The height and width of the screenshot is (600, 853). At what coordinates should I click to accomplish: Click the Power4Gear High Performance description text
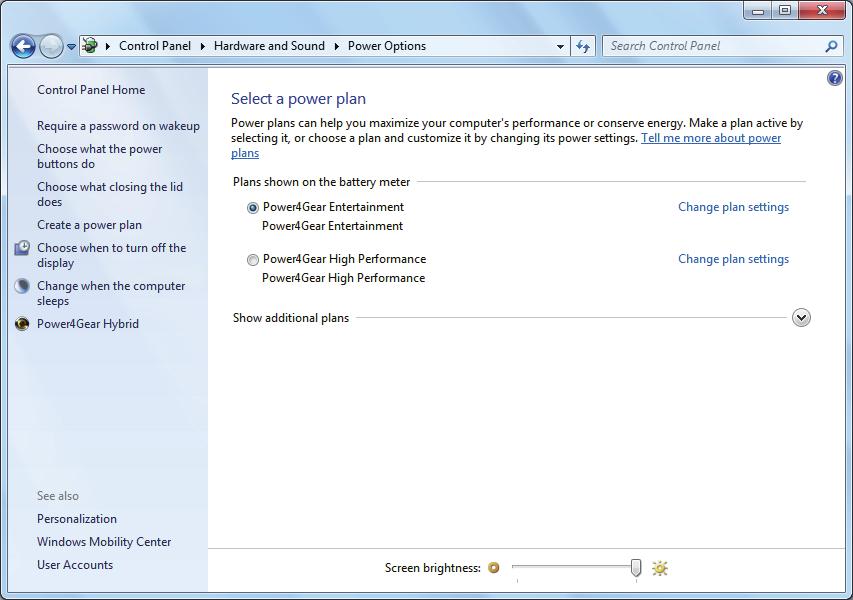point(343,278)
